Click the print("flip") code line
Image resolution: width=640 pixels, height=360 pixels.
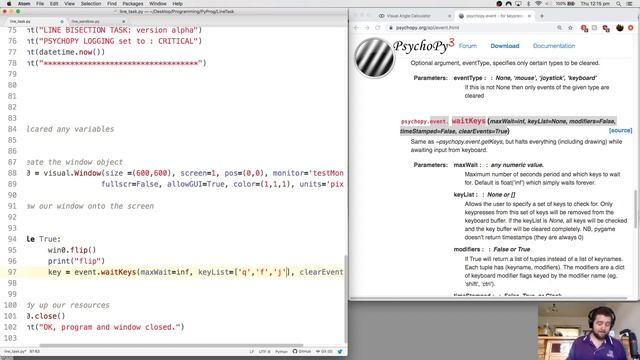[76, 261]
